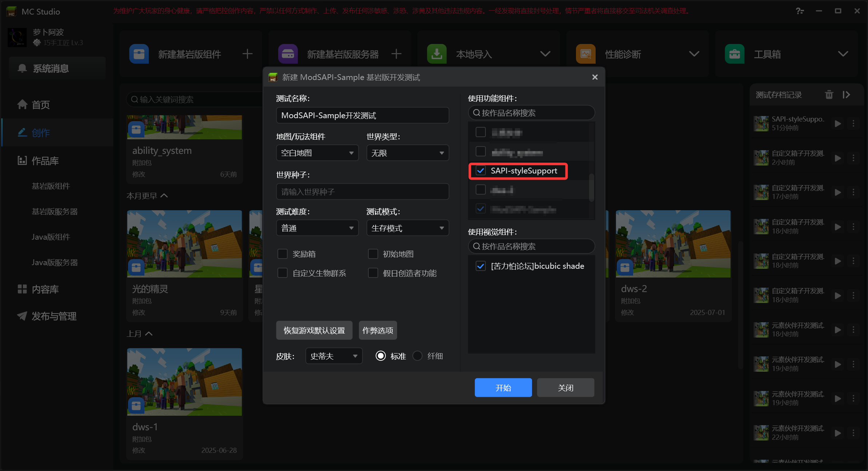Viewport: 868px width, 471px height.
Task: Open the 测试模式 dropdown showing 生存模式
Action: [x=408, y=228]
